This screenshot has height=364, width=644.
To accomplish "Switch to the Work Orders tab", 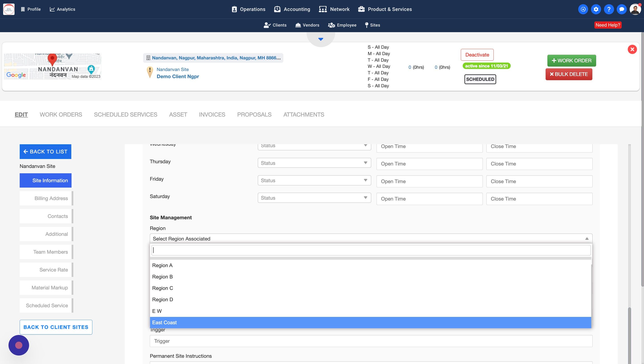I will 61,115.
